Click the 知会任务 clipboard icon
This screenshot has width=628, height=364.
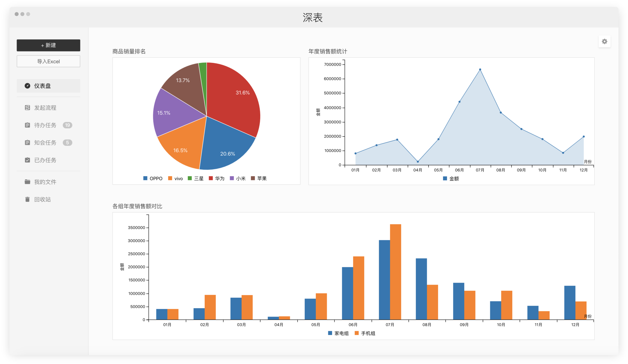point(27,142)
